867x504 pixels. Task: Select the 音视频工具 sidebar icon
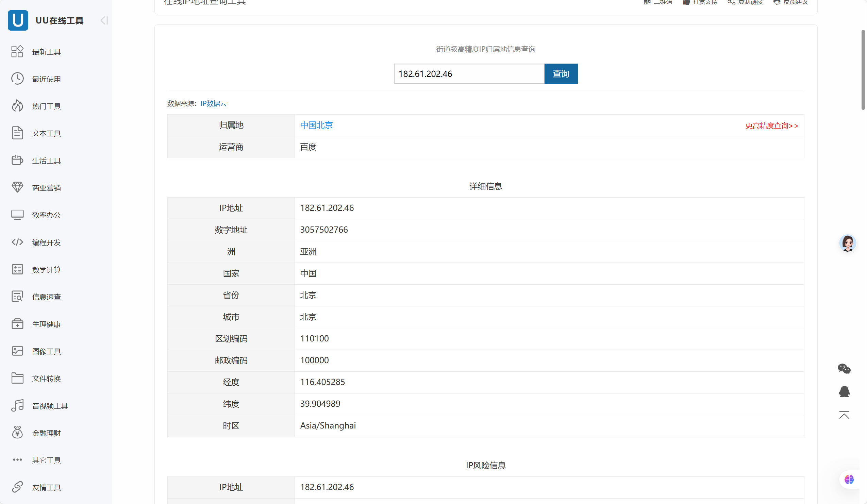coord(18,405)
